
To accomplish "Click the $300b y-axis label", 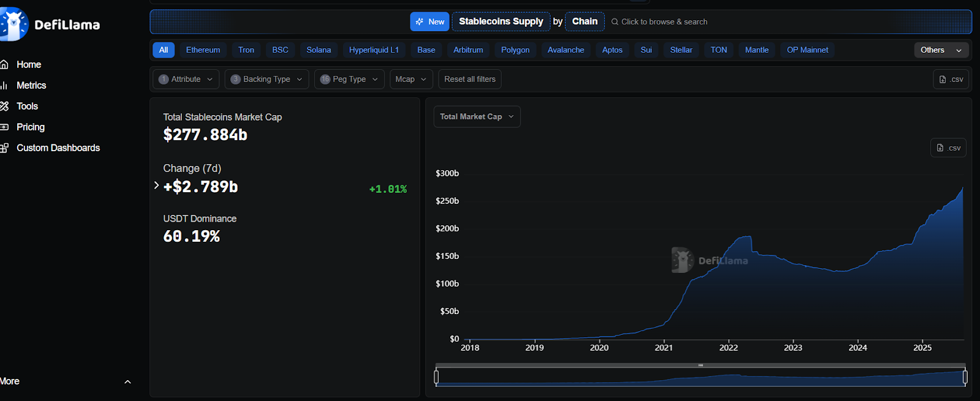I will point(447,173).
